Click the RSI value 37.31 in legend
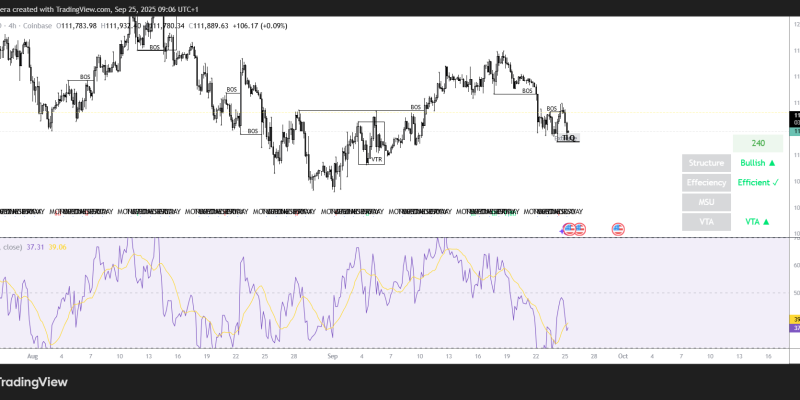 point(35,246)
